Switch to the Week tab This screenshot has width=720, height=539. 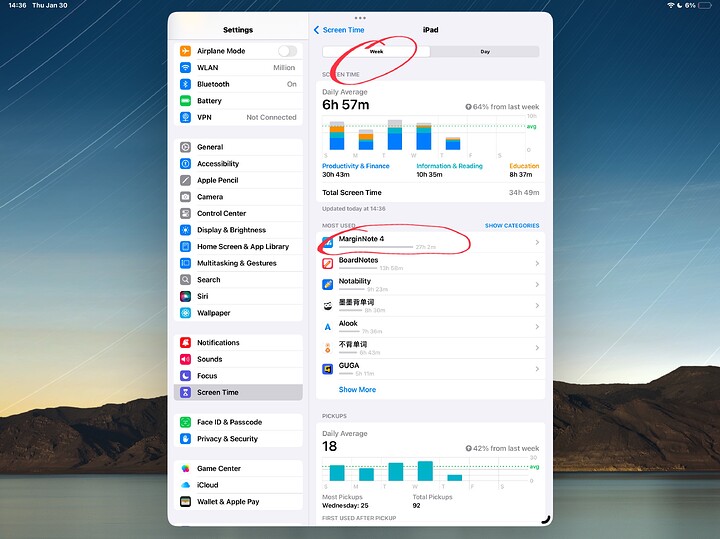point(376,52)
